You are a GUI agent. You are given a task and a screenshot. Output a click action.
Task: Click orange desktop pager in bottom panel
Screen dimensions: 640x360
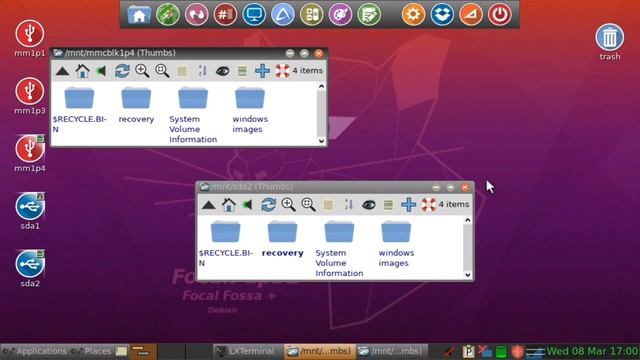[143, 351]
